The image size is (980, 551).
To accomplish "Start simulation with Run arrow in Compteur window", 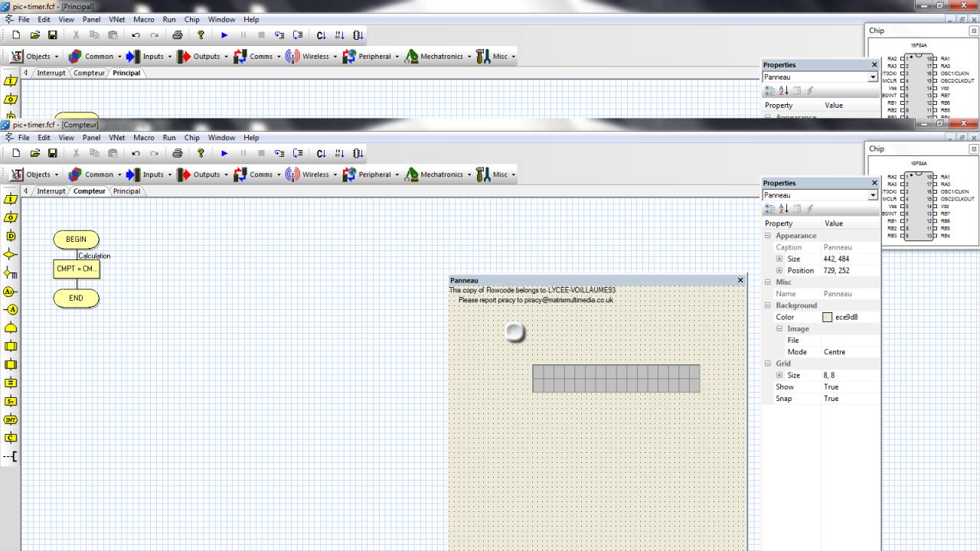I will [x=224, y=153].
